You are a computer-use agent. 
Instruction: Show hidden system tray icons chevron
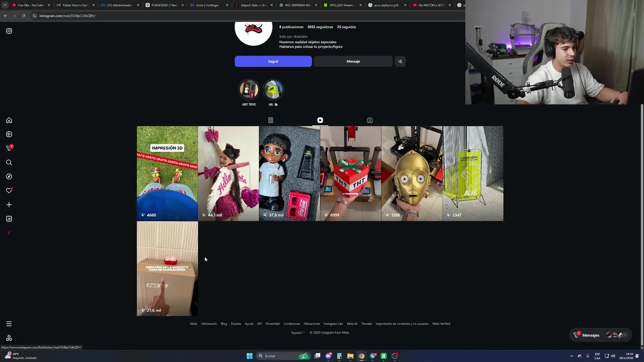(x=572, y=356)
